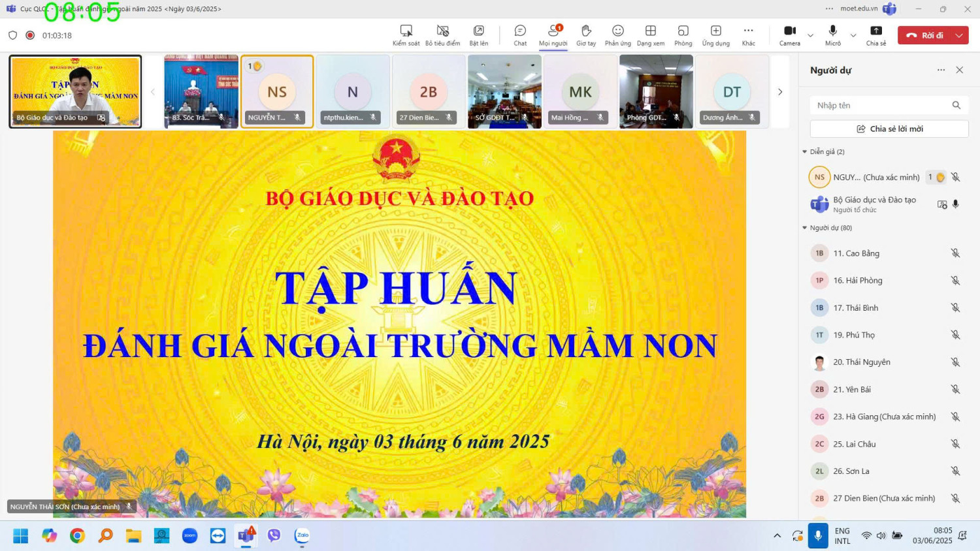The image size is (980, 551).
Task: Click mic icon for 26. Sơn La
Action: click(x=955, y=471)
